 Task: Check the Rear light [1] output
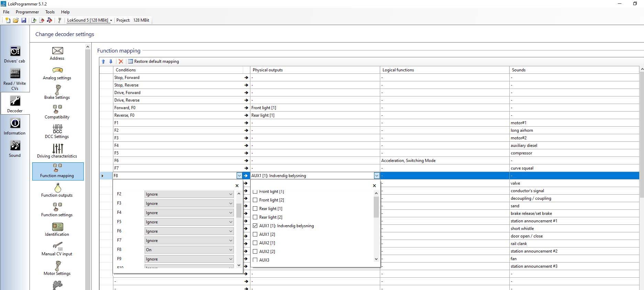[255, 209]
